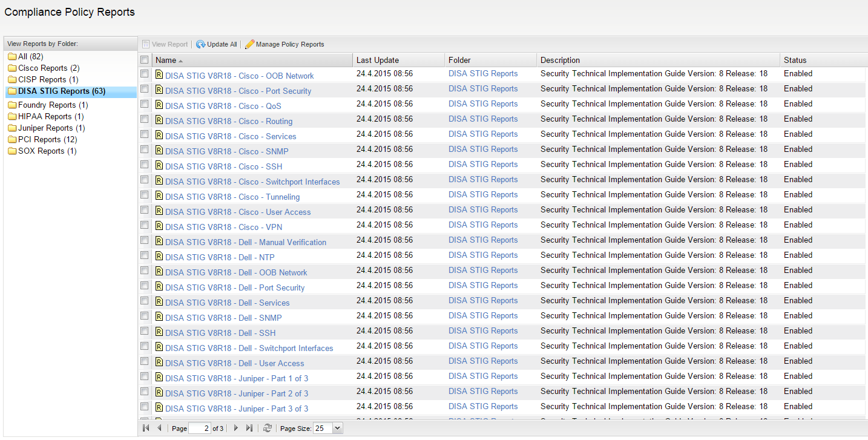Click report icon for Cisco - QoS
Image resolution: width=868 pixels, height=440 pixels.
(159, 105)
